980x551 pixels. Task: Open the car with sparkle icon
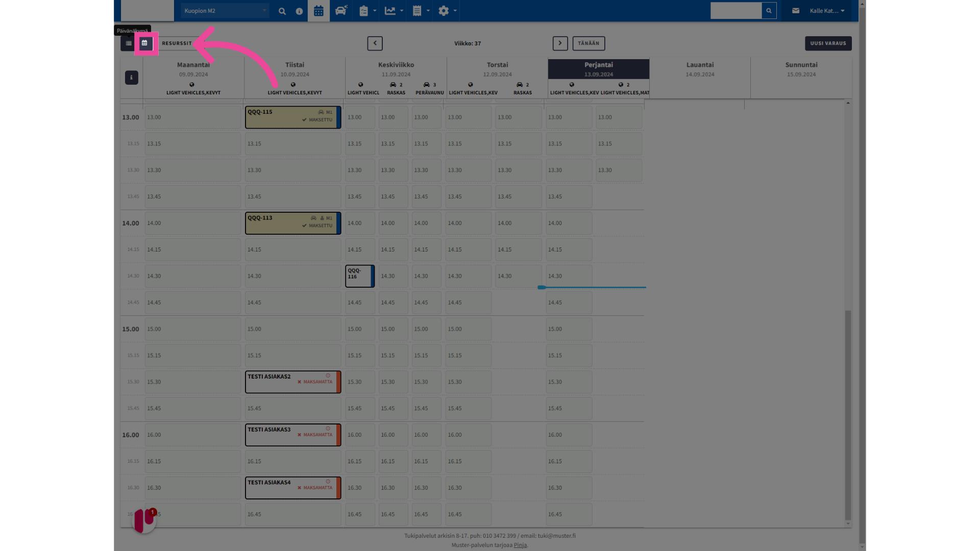pyautogui.click(x=341, y=11)
